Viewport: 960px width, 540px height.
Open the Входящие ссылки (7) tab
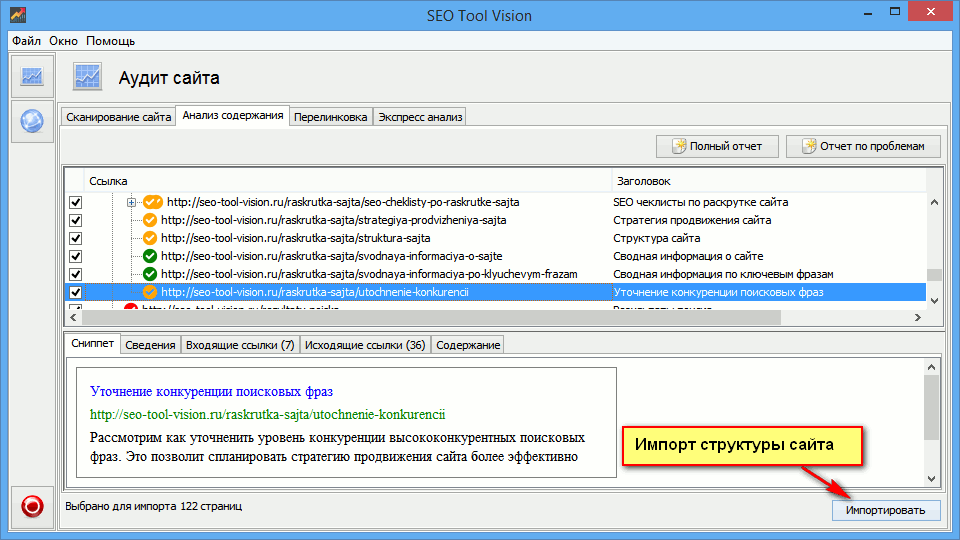pyautogui.click(x=240, y=345)
